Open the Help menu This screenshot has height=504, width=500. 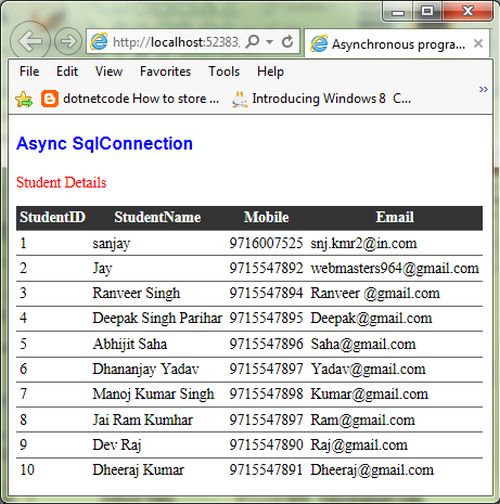(270, 71)
